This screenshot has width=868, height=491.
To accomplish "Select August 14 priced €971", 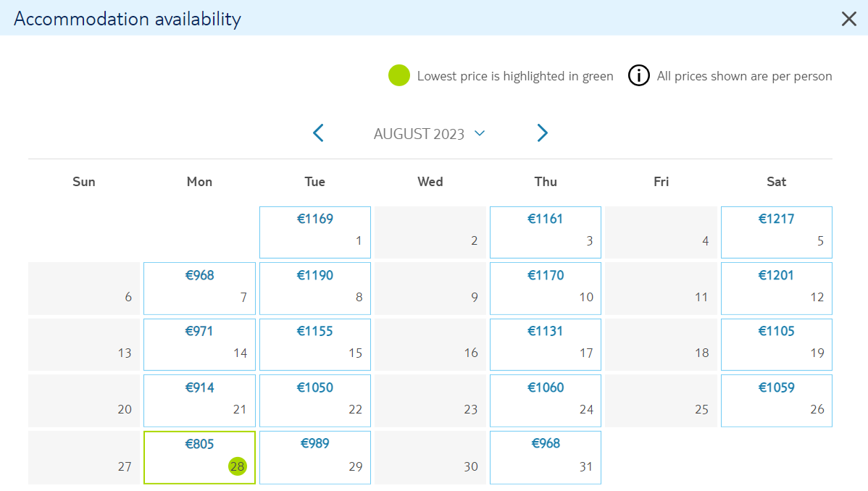I will pyautogui.click(x=199, y=344).
